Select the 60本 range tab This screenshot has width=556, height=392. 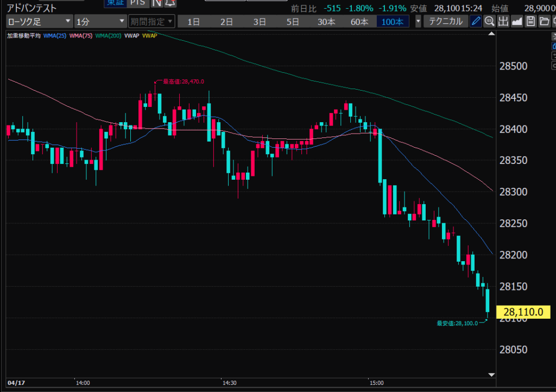(359, 22)
